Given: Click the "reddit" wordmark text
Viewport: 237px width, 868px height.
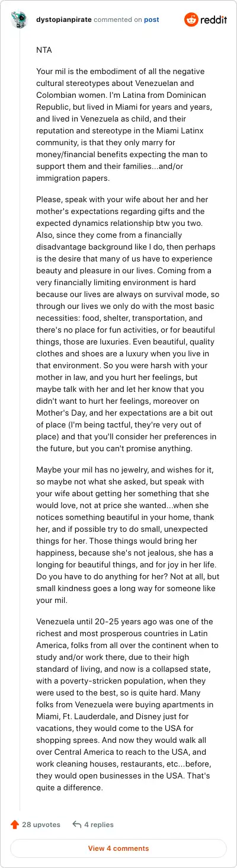Looking at the screenshot, I should [x=214, y=20].
